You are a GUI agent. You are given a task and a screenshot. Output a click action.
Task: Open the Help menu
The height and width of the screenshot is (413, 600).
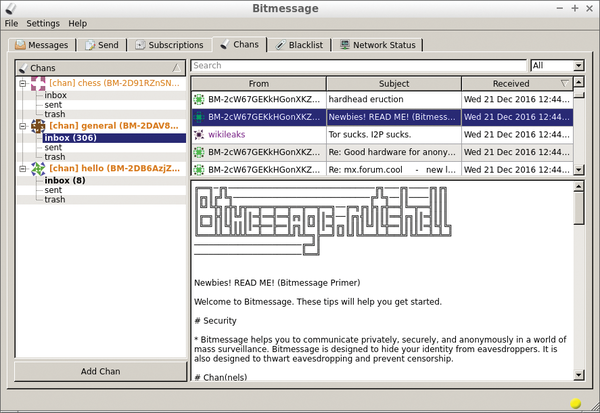click(x=78, y=23)
